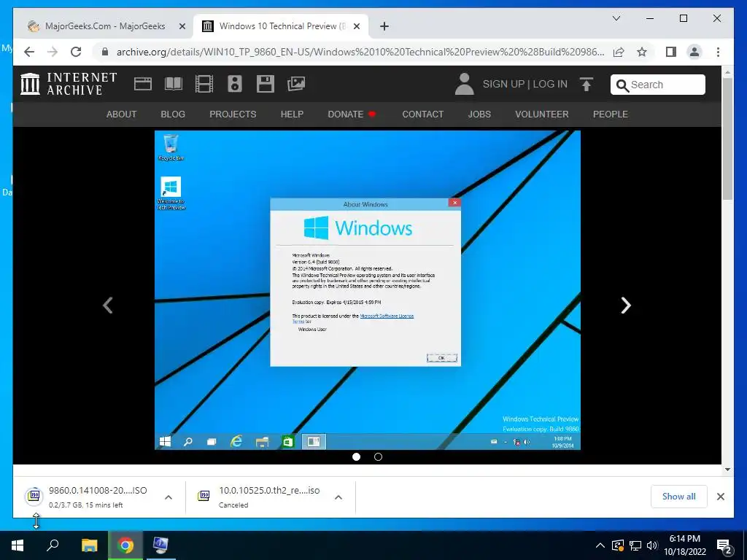The height and width of the screenshot is (560, 747).
Task: Open Chrome three-dot menu
Action: pos(718,52)
